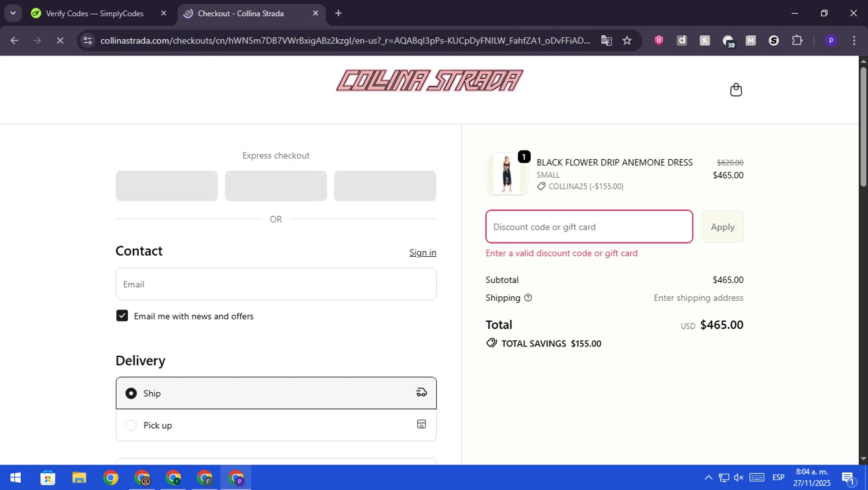Close the Checkout Collina Strada tab

point(315,13)
